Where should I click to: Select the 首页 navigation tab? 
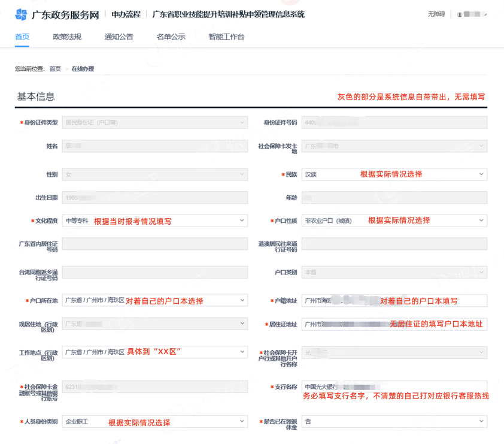(22, 37)
